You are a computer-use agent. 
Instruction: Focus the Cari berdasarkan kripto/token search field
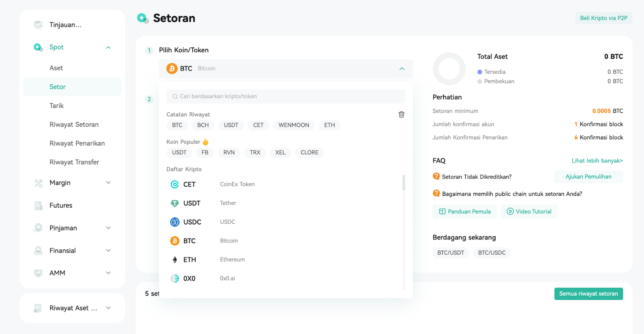(286, 96)
